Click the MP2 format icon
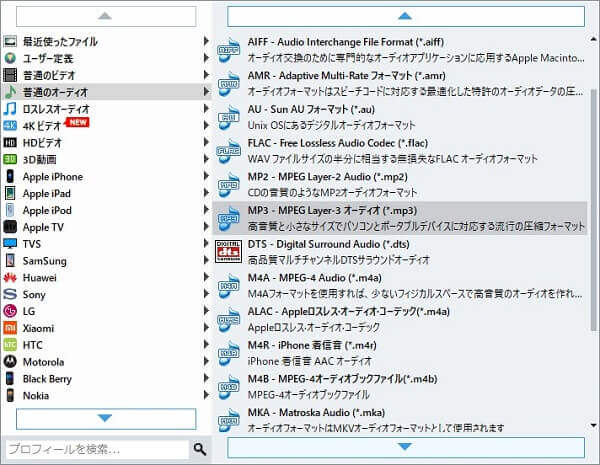The width and height of the screenshot is (600, 465). pos(228,185)
